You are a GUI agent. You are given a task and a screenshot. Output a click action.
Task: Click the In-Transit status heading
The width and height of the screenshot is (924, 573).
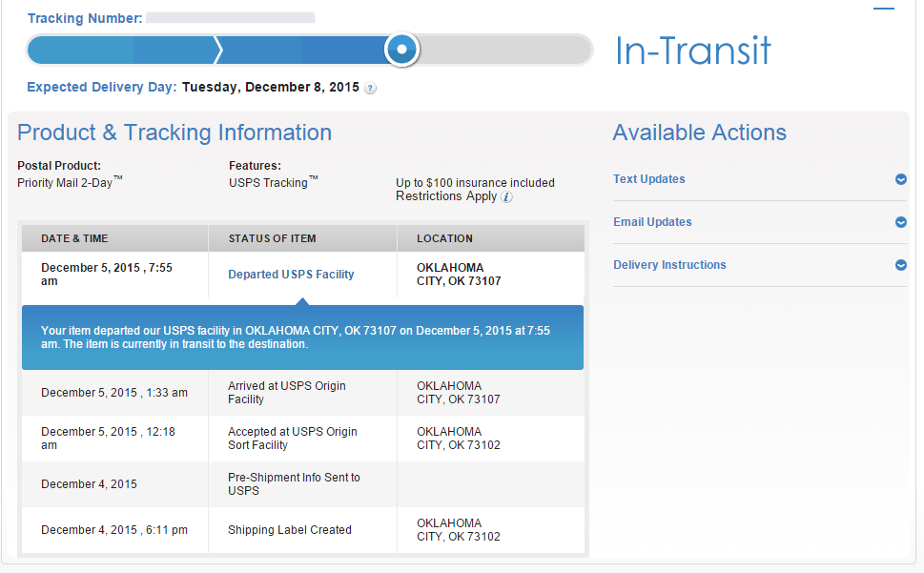pyautogui.click(x=693, y=51)
